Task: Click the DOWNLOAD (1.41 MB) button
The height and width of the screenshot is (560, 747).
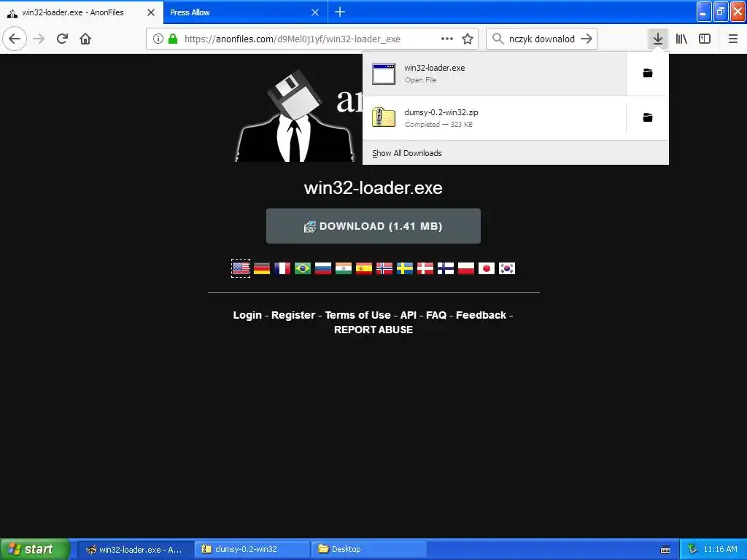Action: pos(373,226)
